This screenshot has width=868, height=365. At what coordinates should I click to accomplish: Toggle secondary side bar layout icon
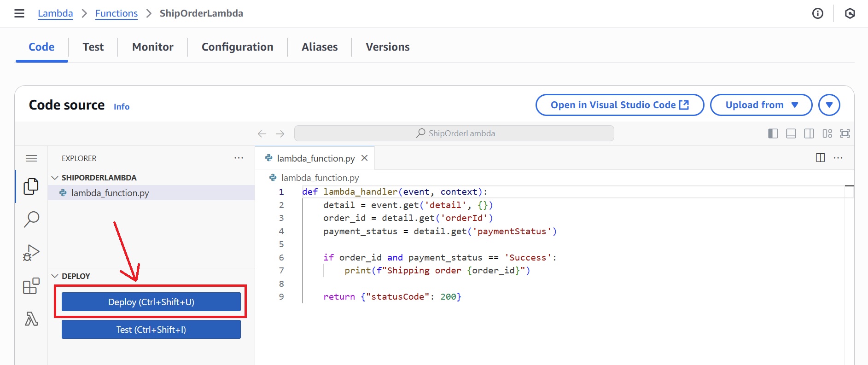click(809, 133)
